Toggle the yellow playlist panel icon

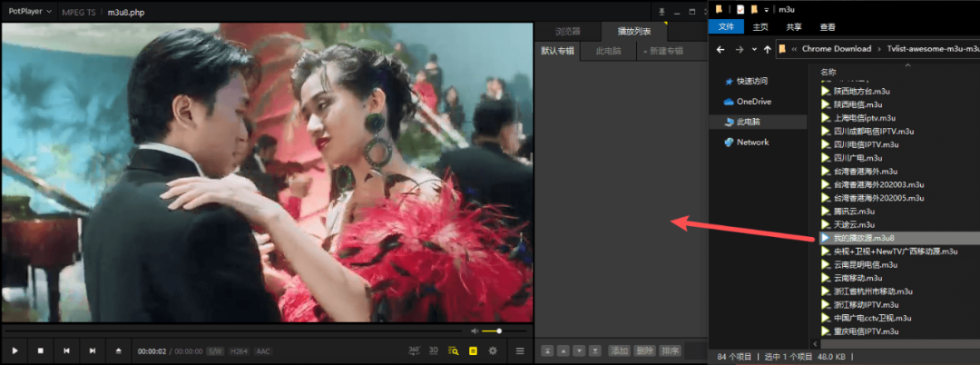click(x=473, y=350)
